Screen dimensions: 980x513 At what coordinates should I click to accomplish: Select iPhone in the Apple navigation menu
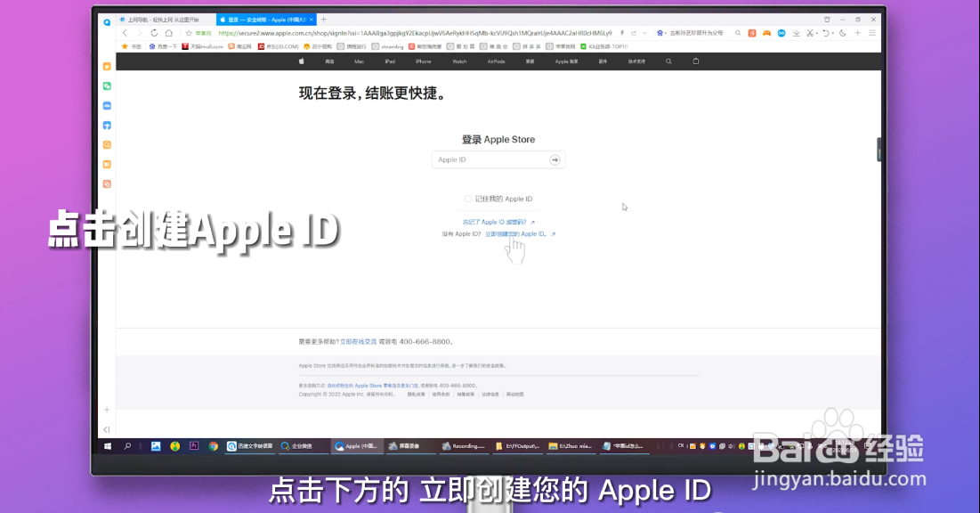tap(423, 61)
